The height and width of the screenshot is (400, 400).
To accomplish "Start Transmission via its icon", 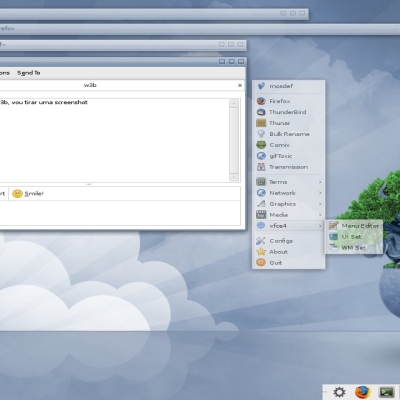I will (x=261, y=167).
